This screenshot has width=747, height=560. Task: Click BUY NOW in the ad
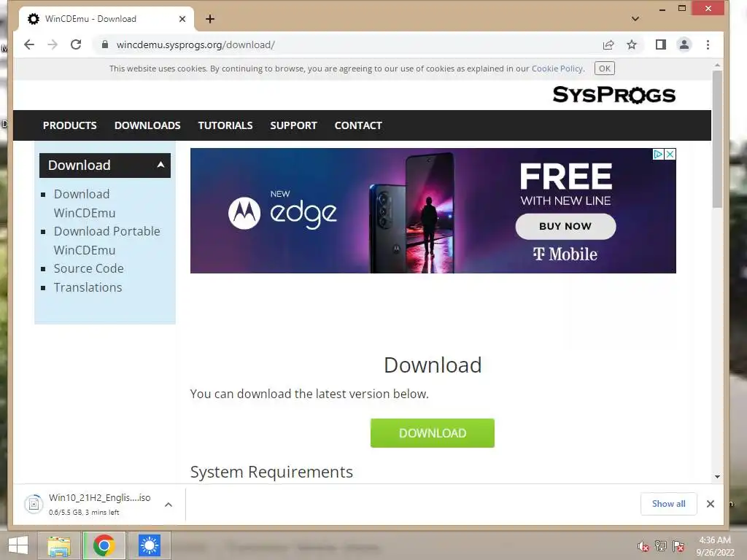click(x=565, y=226)
